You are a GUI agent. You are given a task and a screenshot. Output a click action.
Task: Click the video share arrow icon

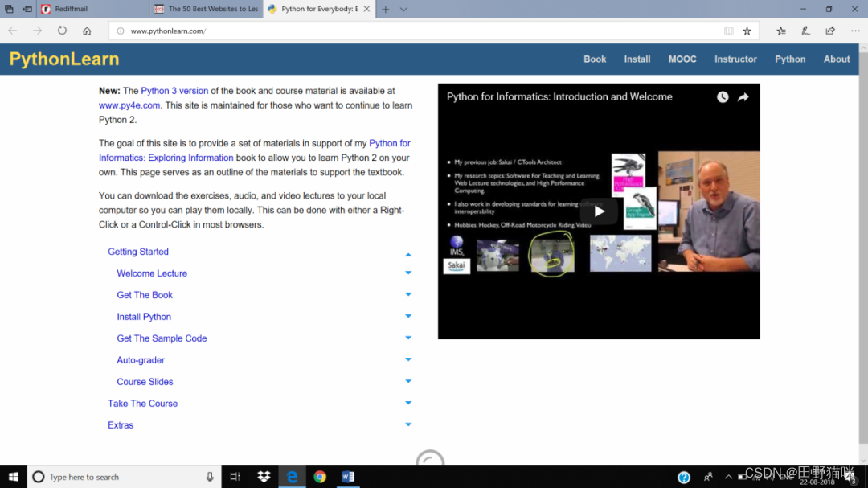tap(743, 97)
